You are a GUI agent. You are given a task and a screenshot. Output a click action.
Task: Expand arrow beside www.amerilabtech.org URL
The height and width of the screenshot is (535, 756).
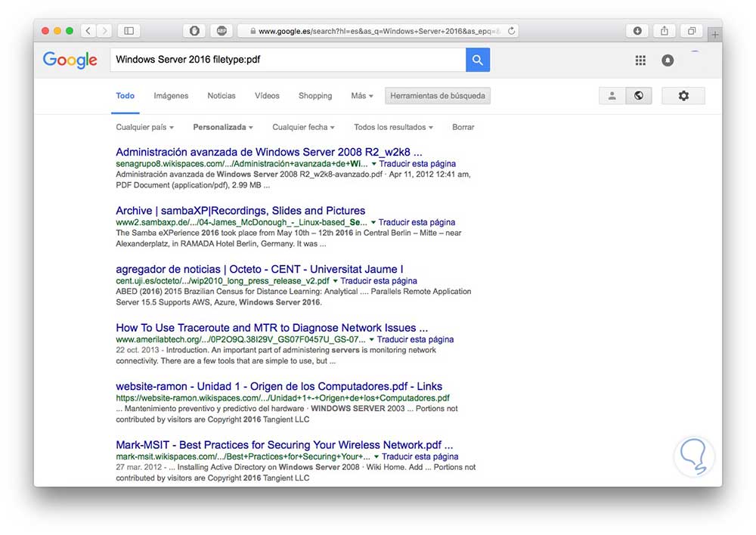pyautogui.click(x=372, y=339)
